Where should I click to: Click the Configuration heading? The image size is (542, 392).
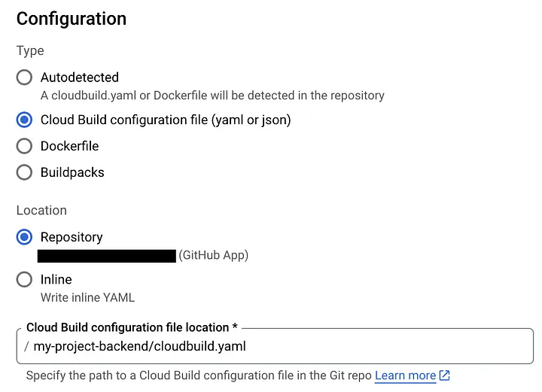(x=72, y=19)
